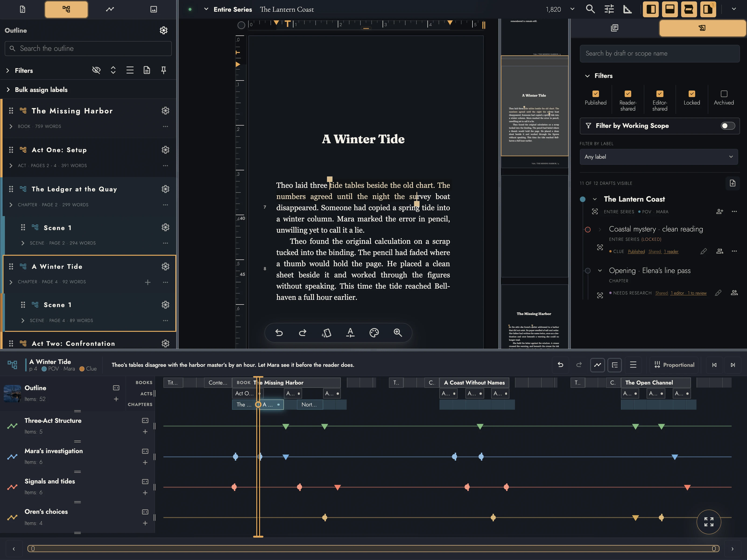Collapse The Lantern Coast draft tree
The width and height of the screenshot is (747, 560).
click(594, 199)
